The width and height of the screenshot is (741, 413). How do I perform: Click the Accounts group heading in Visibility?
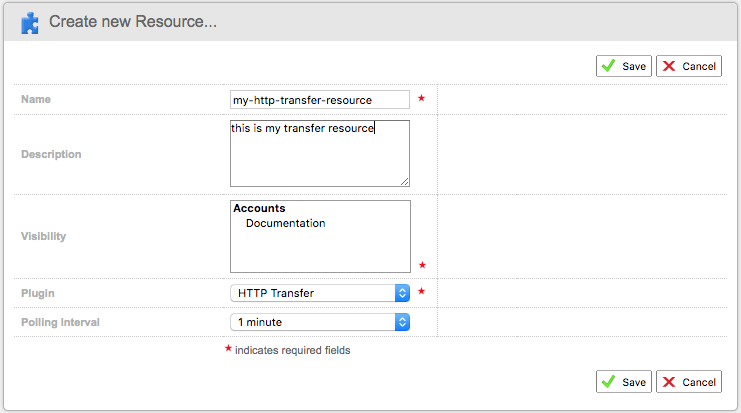point(259,209)
